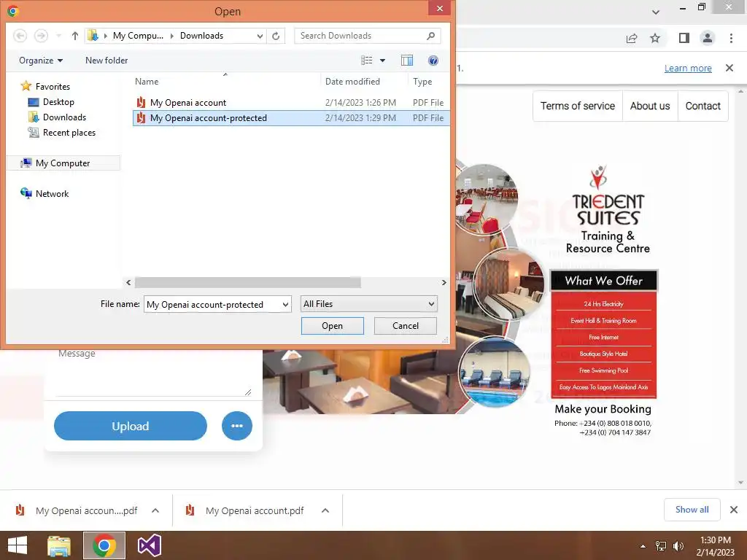
Task: Launch Visual Studio from taskbar
Action: 149,545
